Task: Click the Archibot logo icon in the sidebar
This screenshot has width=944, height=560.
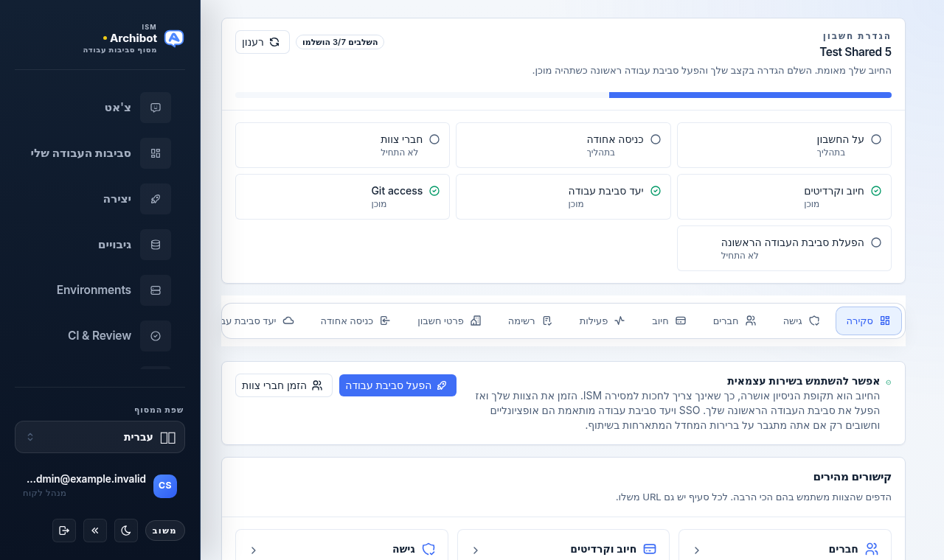Action: (x=174, y=38)
